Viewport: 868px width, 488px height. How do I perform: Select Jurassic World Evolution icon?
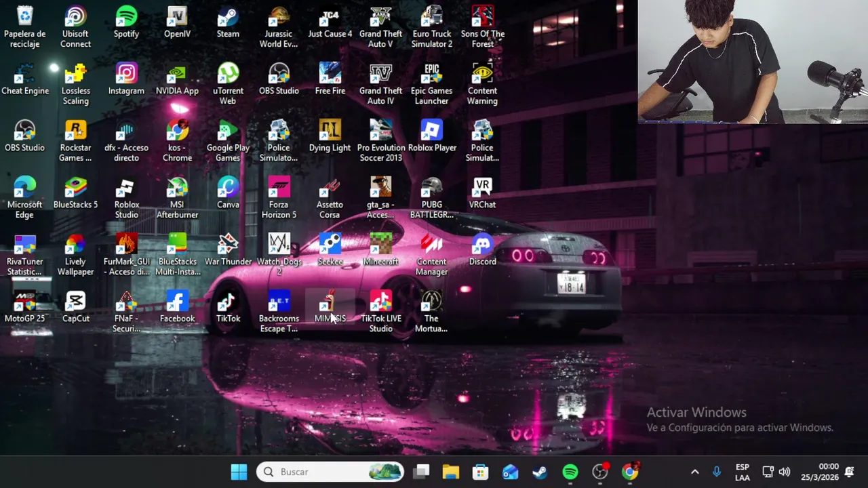(279, 27)
